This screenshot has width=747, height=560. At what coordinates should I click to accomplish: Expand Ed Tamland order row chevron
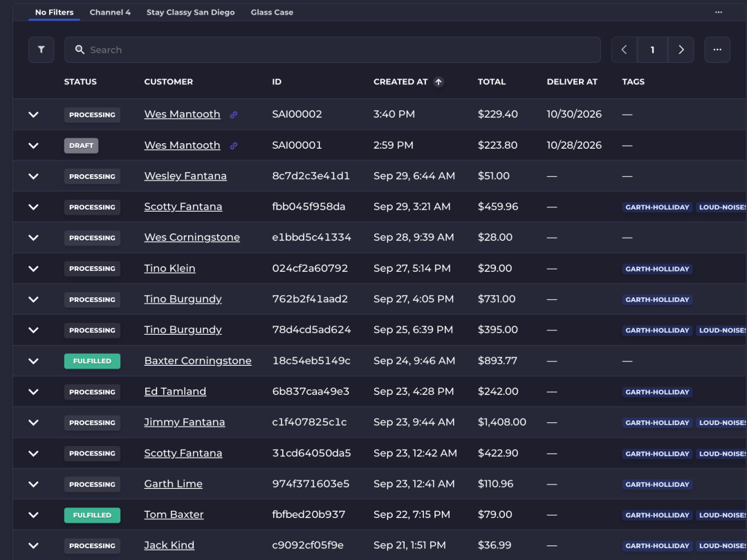pyautogui.click(x=33, y=392)
